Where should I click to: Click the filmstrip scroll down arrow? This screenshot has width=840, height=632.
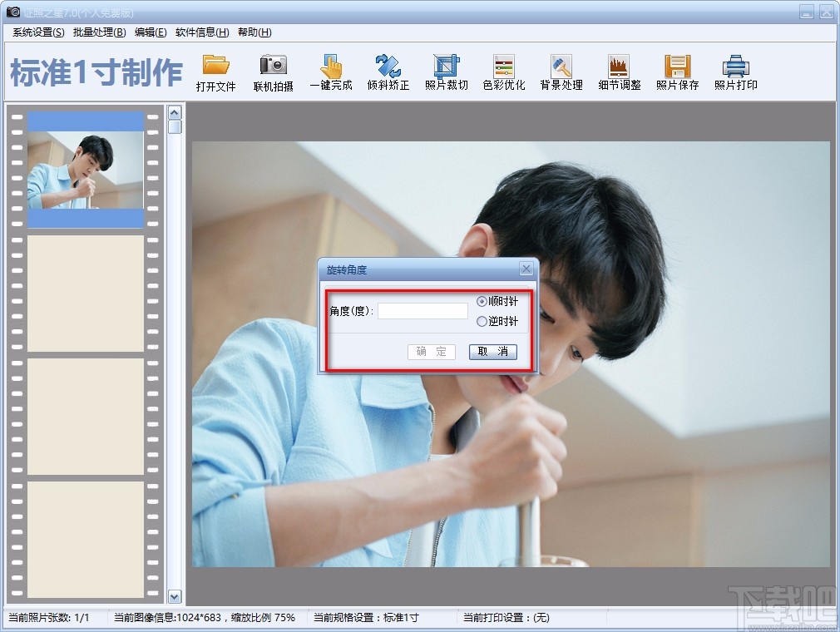click(175, 596)
